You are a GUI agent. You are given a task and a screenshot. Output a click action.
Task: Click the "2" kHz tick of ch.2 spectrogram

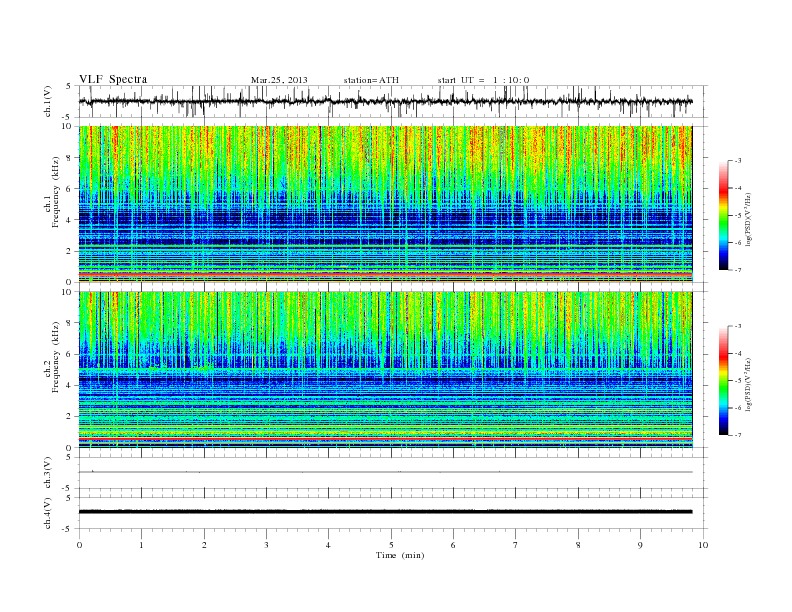(x=69, y=417)
